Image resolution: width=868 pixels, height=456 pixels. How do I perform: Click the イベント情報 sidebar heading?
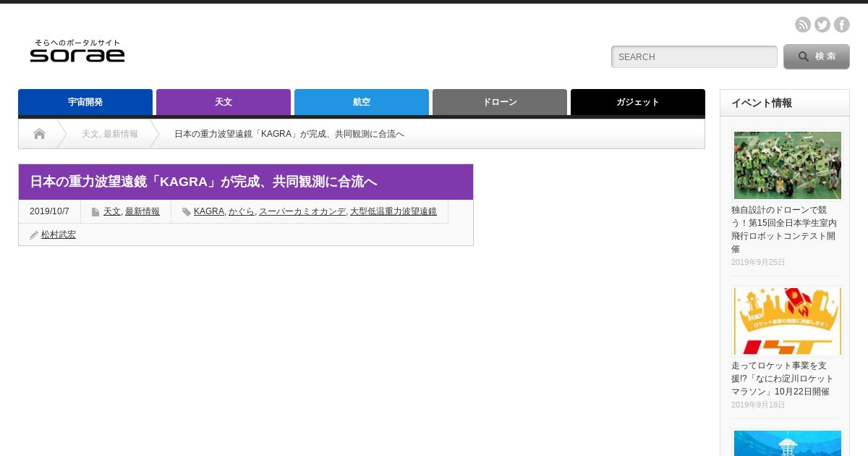(762, 103)
